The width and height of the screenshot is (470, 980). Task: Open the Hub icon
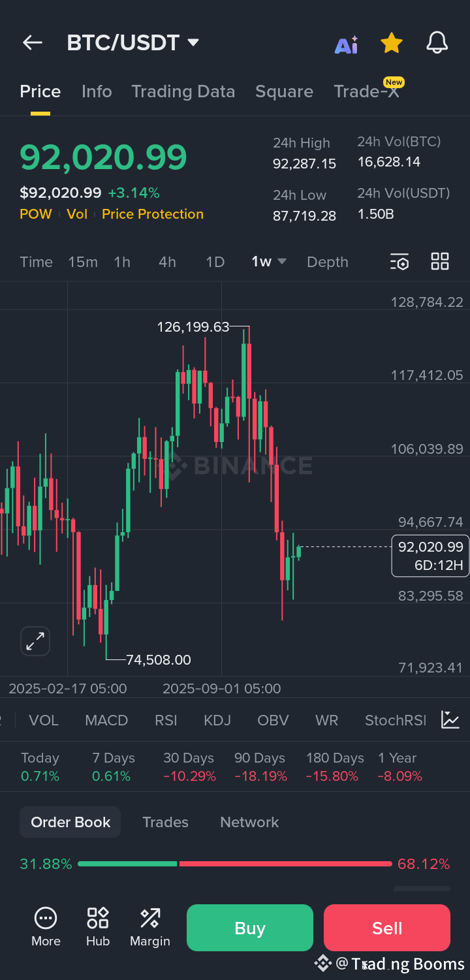(98, 926)
